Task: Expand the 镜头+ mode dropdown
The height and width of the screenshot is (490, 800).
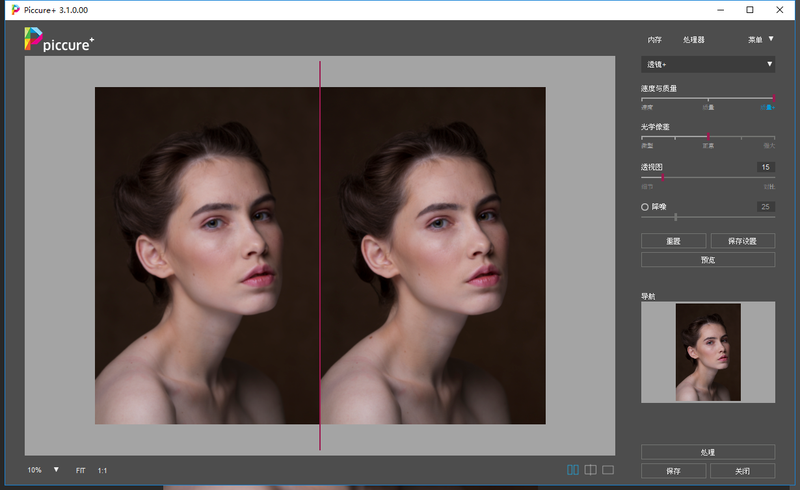Action: tap(707, 65)
